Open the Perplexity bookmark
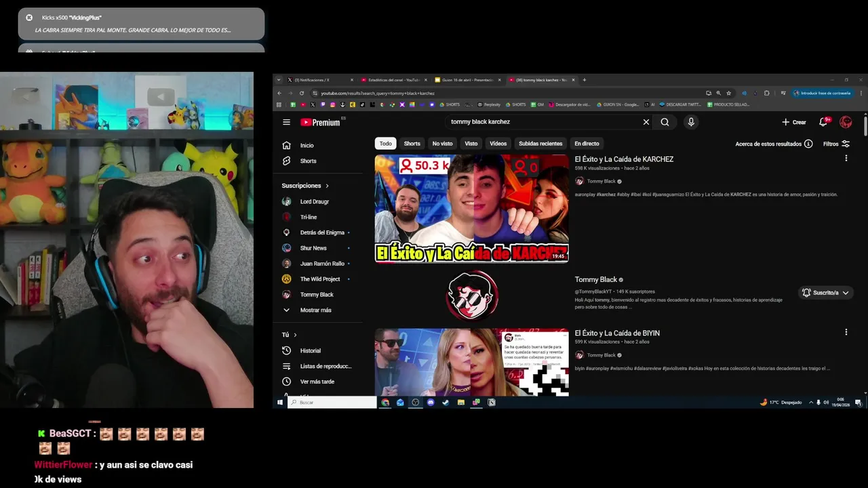Viewport: 868px width, 488px height. click(x=490, y=105)
